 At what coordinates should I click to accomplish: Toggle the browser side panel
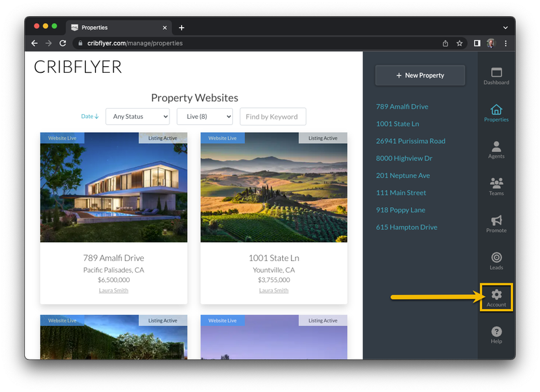click(477, 43)
